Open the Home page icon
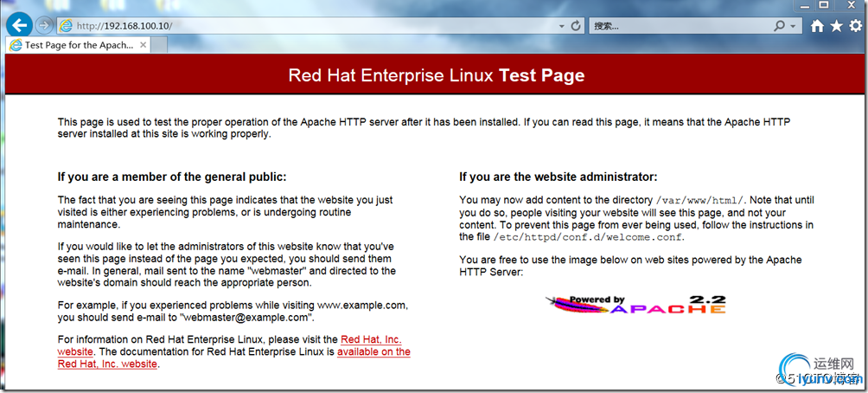Screen dimensions: 868x393 coord(817,25)
